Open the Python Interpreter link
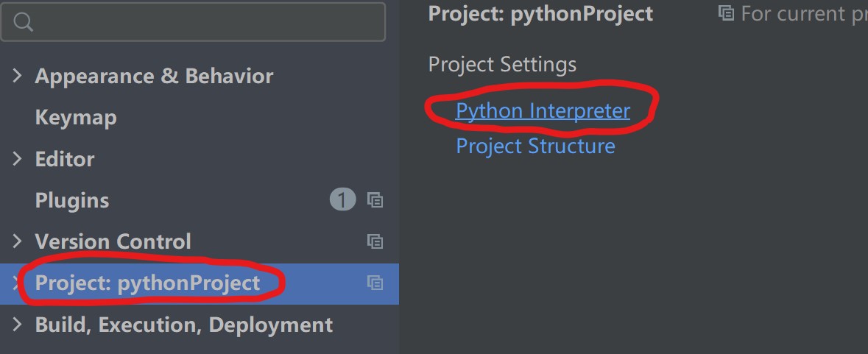Screen dimensions: 868x354 click(x=543, y=110)
